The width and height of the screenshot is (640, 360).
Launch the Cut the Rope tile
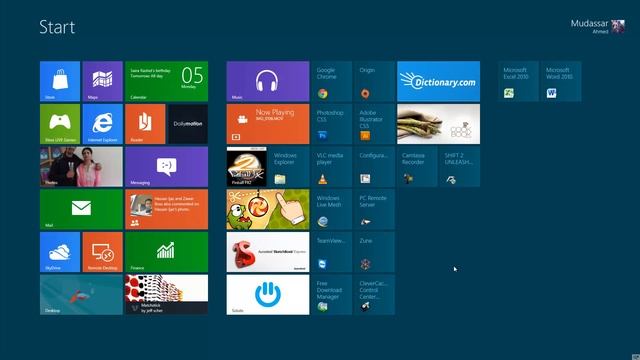tap(268, 209)
